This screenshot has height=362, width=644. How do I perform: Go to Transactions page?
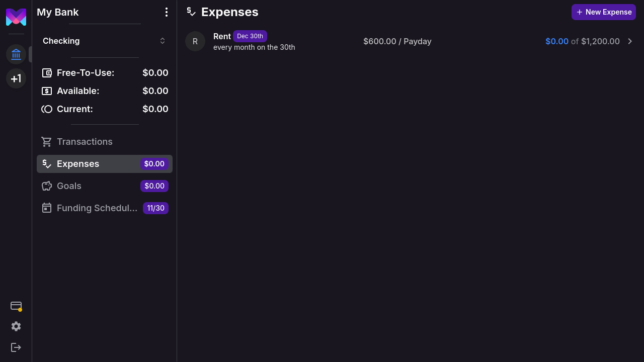pyautogui.click(x=85, y=142)
